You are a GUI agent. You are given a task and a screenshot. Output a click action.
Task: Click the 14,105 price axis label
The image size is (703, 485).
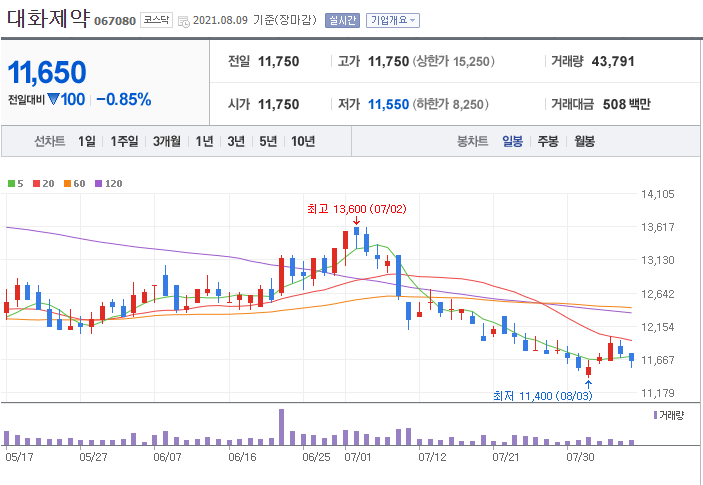(657, 194)
